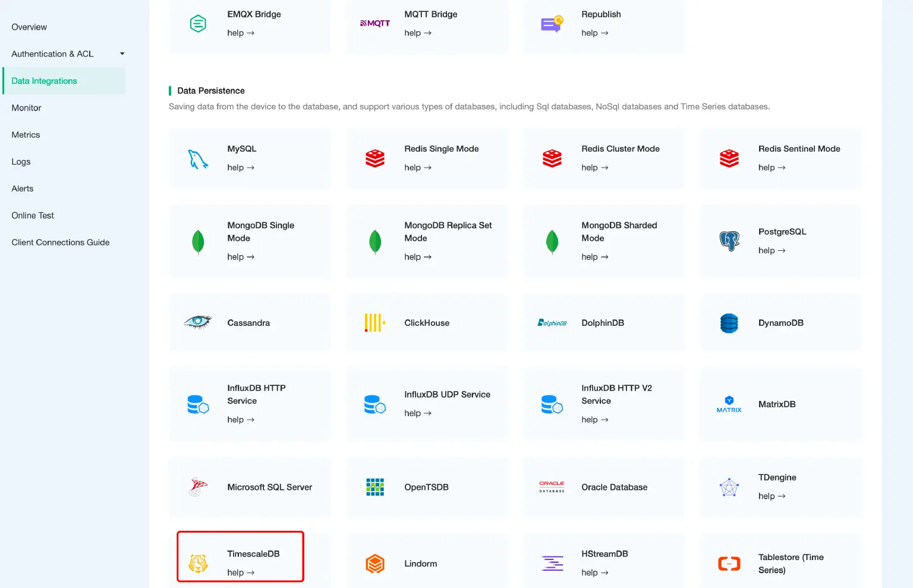Select the TDengine icon
The image size is (913, 588).
pyautogui.click(x=729, y=487)
